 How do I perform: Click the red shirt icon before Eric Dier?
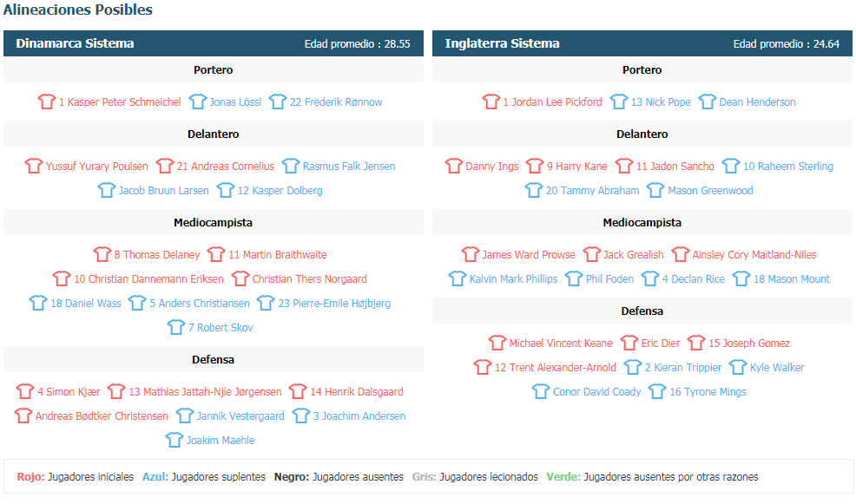tap(629, 344)
